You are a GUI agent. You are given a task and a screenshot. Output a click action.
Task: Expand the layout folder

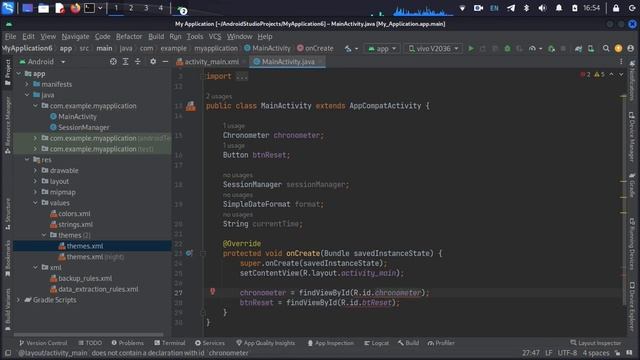[x=36, y=181]
